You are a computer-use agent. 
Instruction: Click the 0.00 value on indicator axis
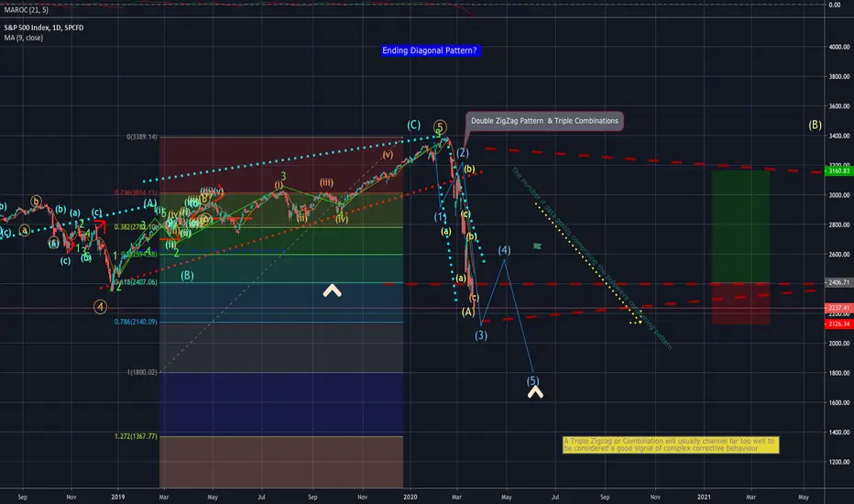835,5
